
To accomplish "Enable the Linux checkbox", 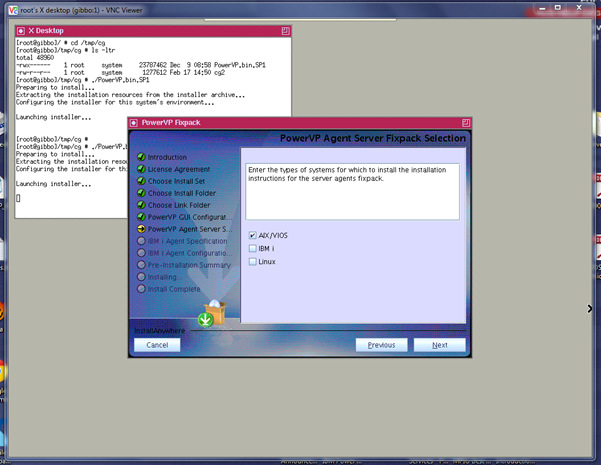I will 252,261.
